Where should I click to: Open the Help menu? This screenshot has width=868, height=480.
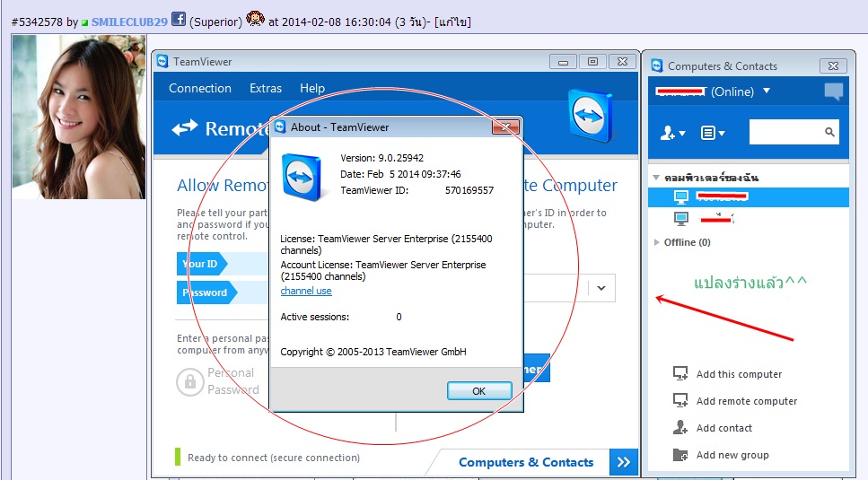(312, 89)
